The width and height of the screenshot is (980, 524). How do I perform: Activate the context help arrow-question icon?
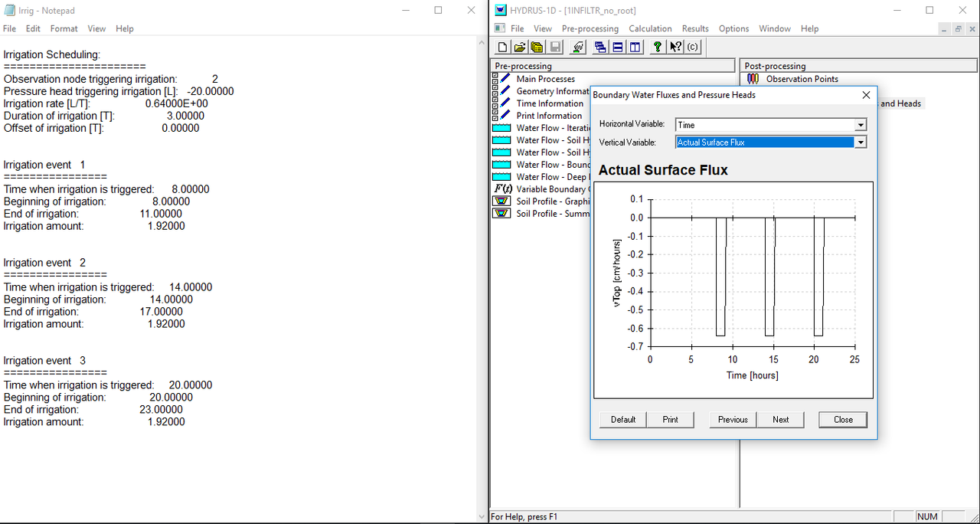[675, 47]
